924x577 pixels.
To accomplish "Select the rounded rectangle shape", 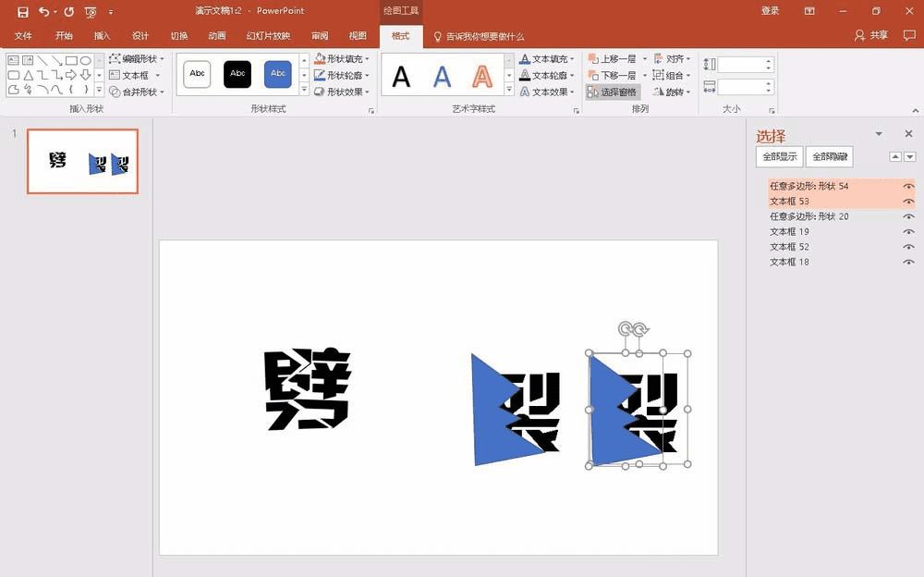I will (13, 75).
